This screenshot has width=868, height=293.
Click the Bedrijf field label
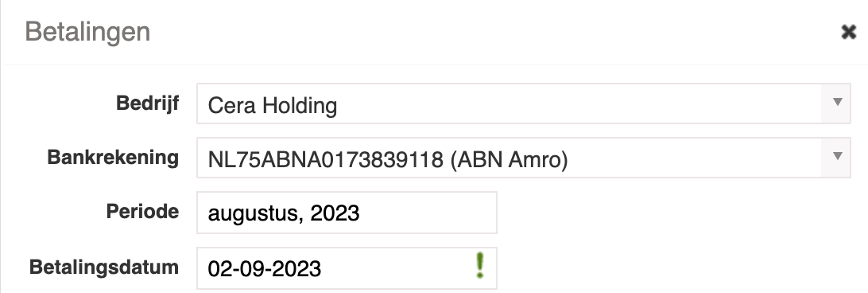point(147,104)
